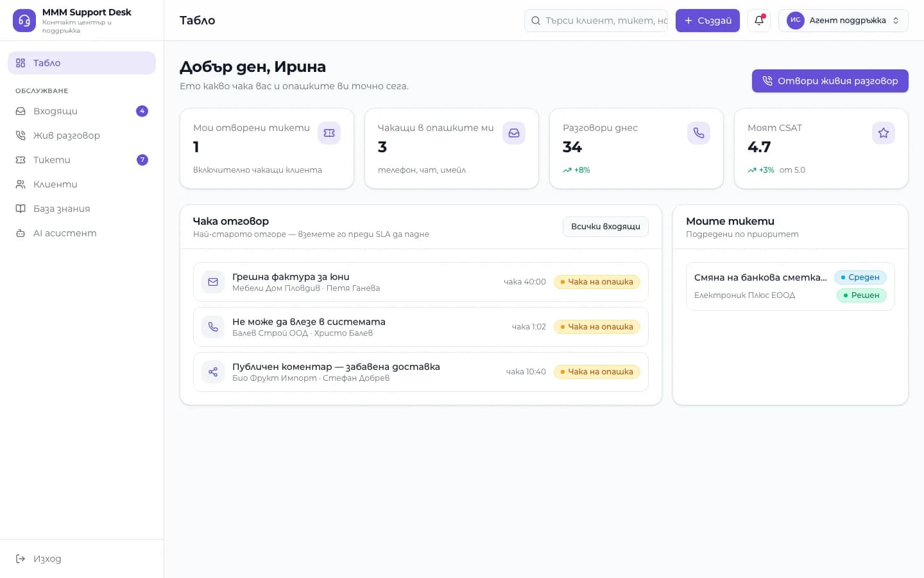Click the База знания book icon
The width and height of the screenshot is (924, 578).
click(21, 209)
